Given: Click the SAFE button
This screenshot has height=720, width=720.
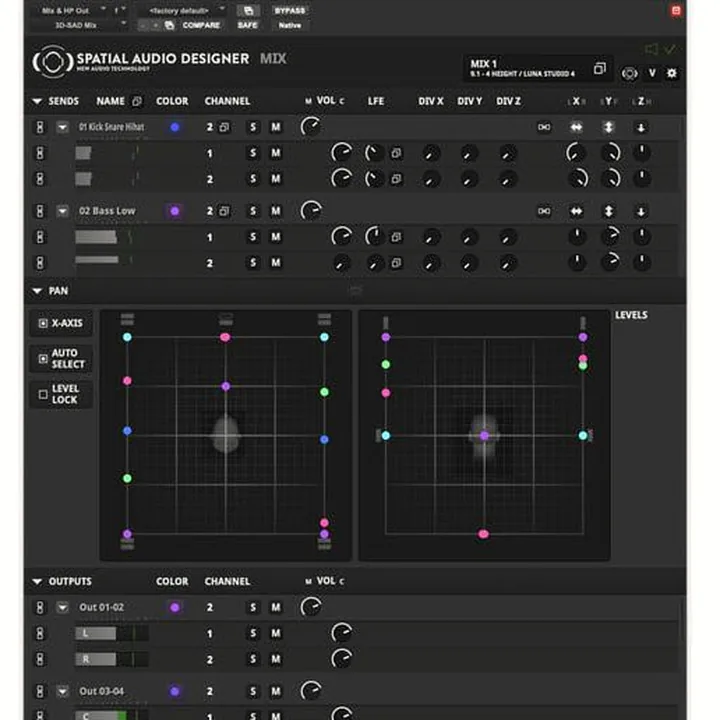Looking at the screenshot, I should [x=248, y=25].
